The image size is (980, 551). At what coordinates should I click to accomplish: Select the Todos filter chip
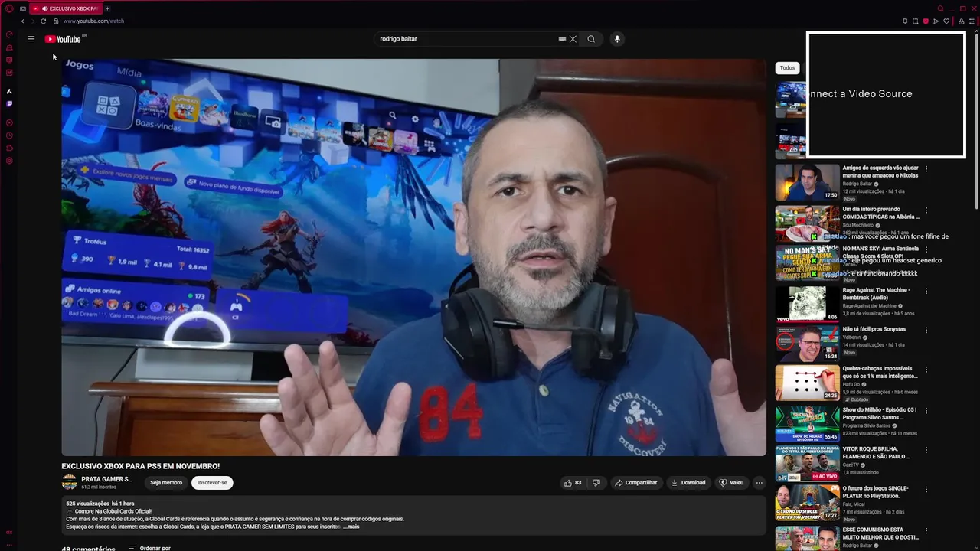coord(787,68)
